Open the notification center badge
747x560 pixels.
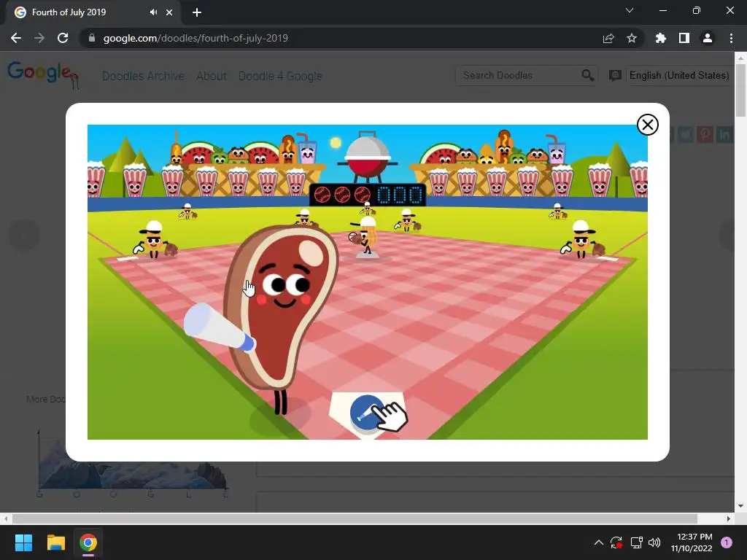tap(727, 542)
